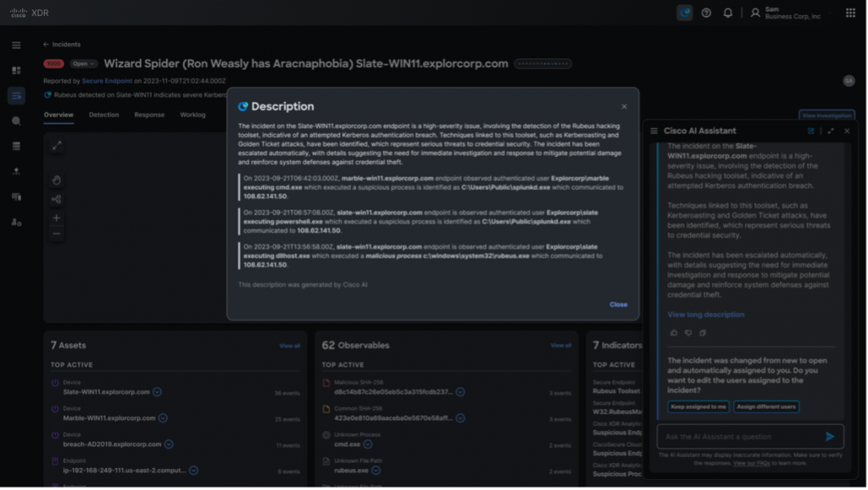
Task: Click 'View long description' link
Action: coord(705,315)
